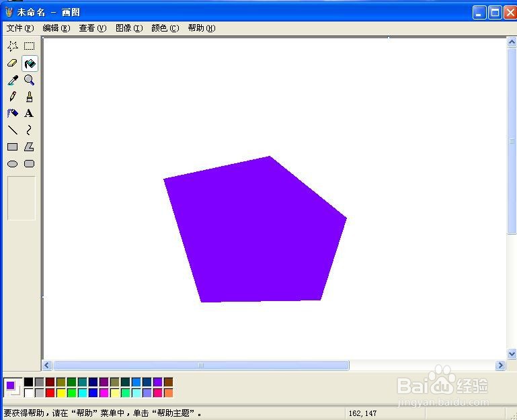Select the violet swatch in palette
Viewport: 517px width, 420px height.
tap(157, 382)
